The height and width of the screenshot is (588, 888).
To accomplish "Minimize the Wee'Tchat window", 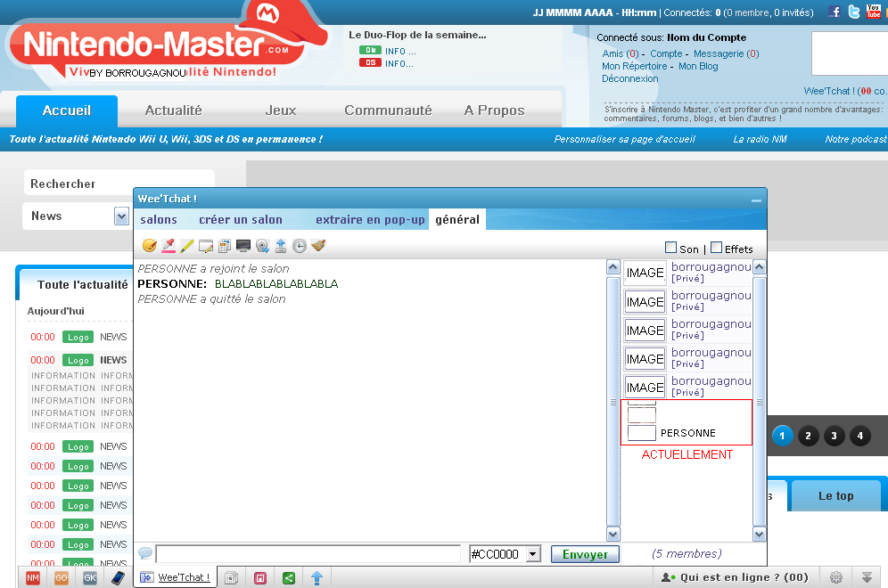I will click(x=756, y=200).
